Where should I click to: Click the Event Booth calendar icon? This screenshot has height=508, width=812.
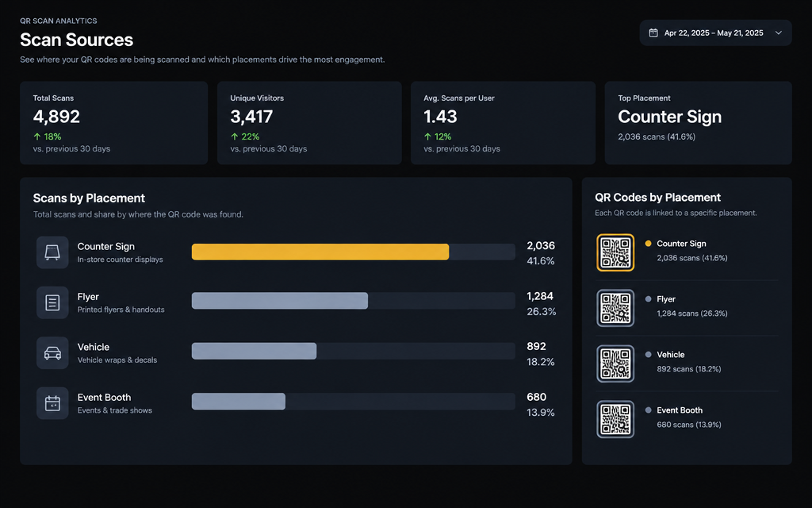point(52,403)
